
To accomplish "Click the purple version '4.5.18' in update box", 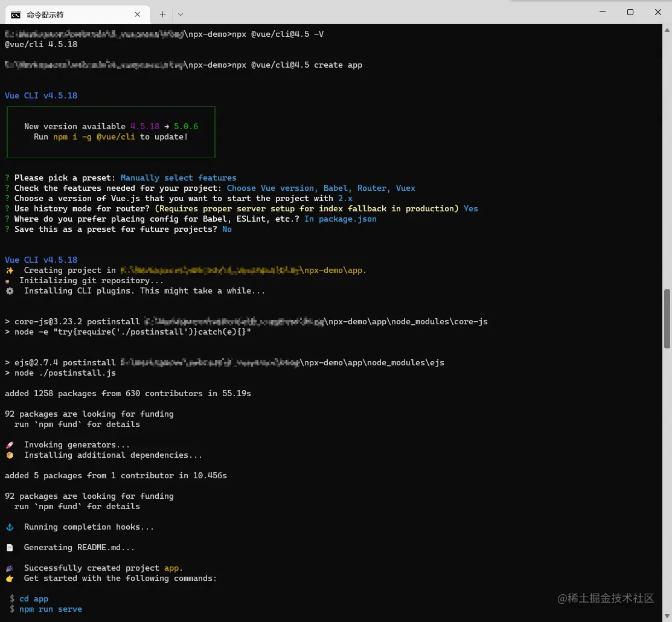I will 145,126.
